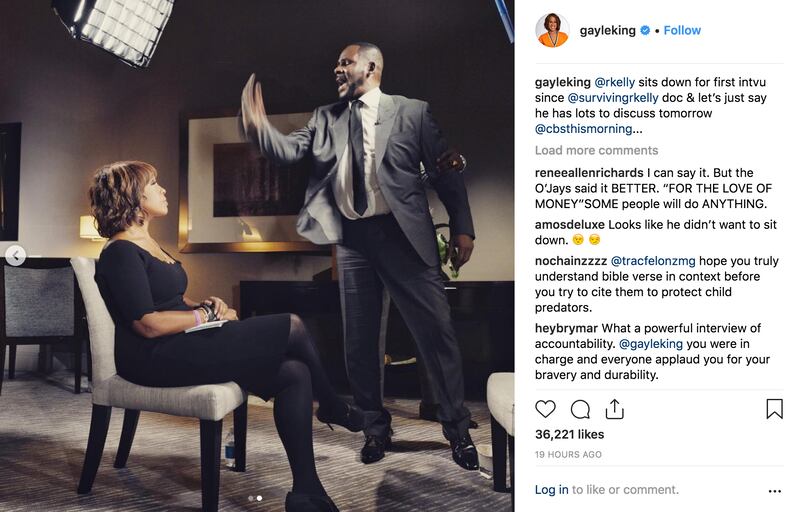Image resolution: width=800 pixels, height=512 pixels.
Task: Select the first carousel dot indicator
Action: pos(251,498)
